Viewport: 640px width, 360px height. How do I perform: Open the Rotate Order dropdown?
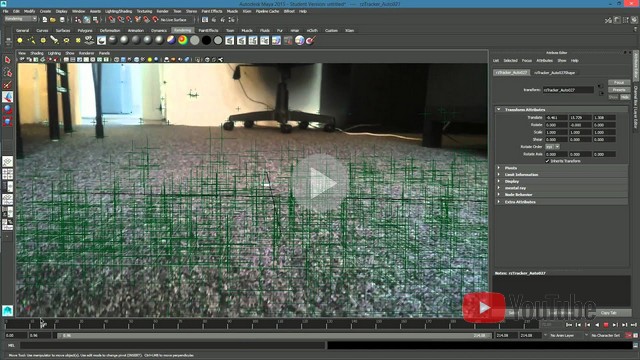click(552, 147)
